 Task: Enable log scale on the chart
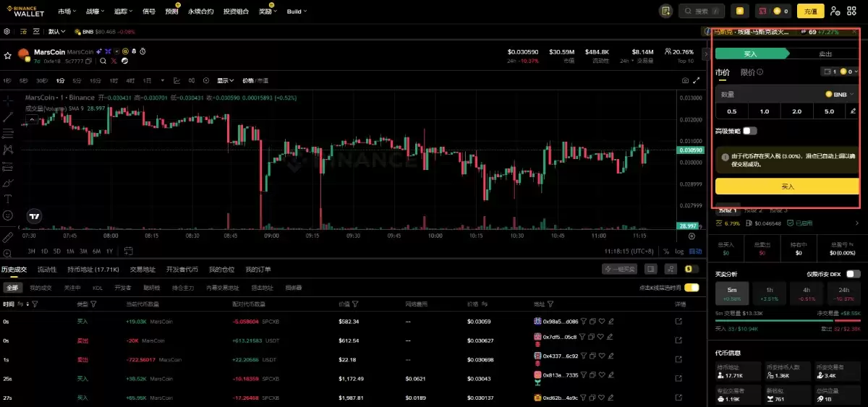[679, 252]
